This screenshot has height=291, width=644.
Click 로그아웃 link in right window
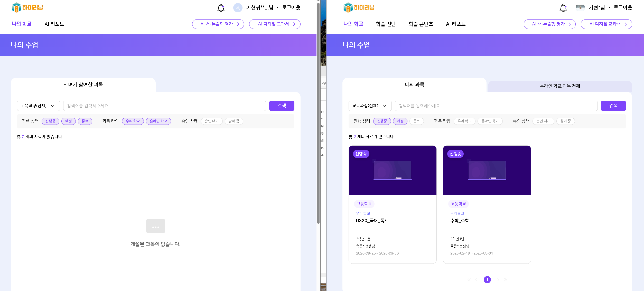pyautogui.click(x=623, y=8)
